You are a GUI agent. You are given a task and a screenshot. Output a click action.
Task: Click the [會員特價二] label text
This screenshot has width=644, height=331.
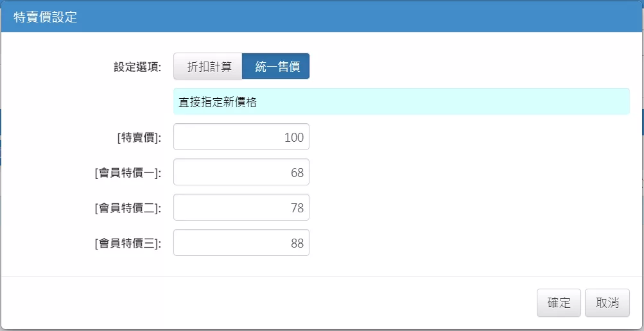(128, 208)
